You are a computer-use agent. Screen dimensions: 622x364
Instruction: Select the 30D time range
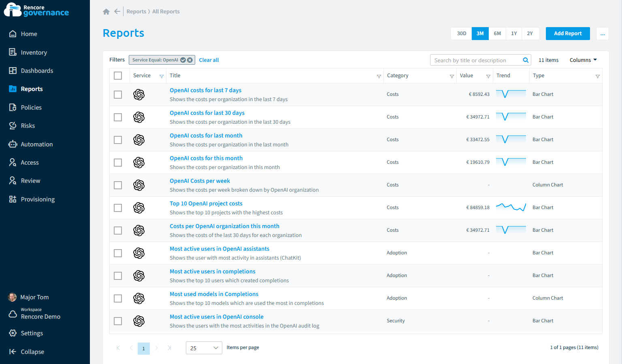(x=461, y=34)
